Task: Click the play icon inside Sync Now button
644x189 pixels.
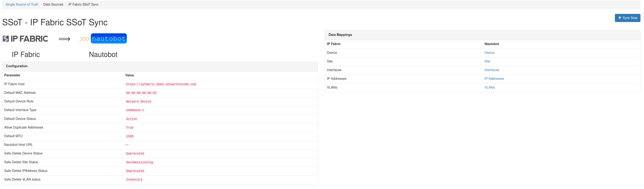Action: [620, 18]
